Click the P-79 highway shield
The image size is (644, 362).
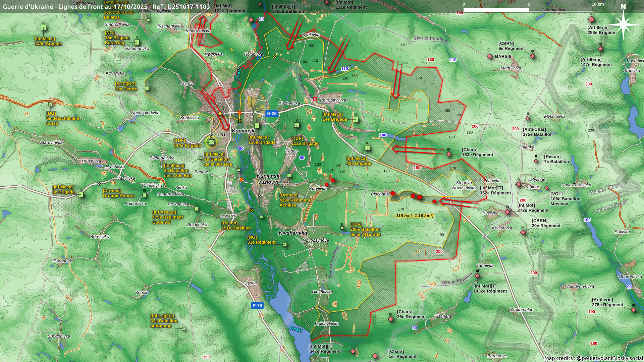257,305
